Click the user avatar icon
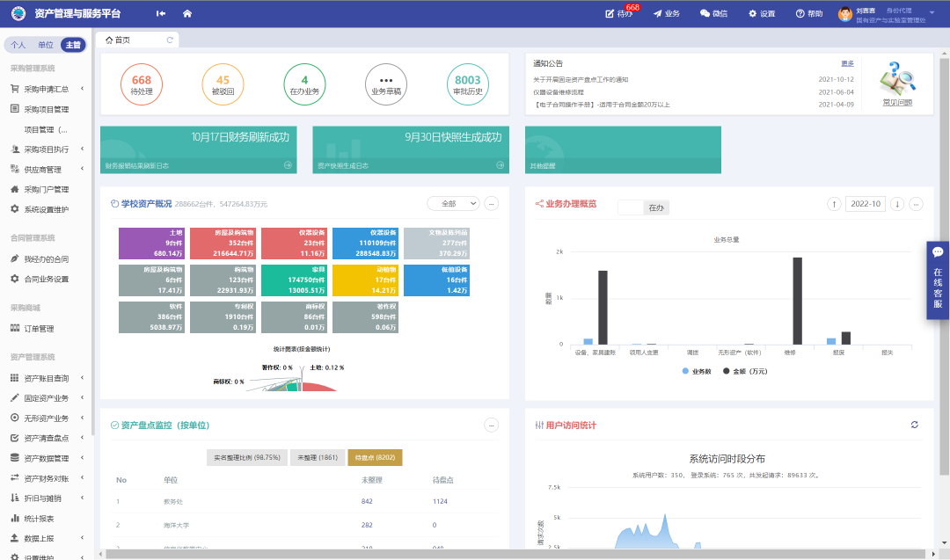The image size is (950, 560). 845,14
